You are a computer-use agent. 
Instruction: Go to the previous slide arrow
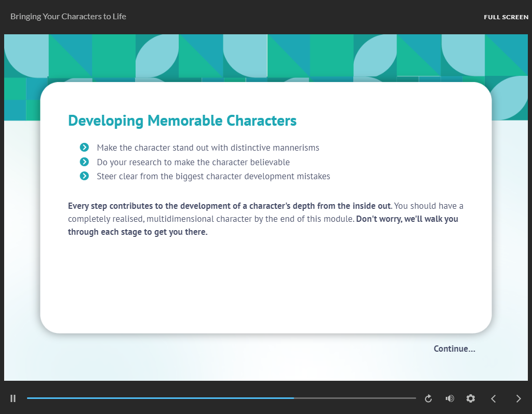point(494,398)
